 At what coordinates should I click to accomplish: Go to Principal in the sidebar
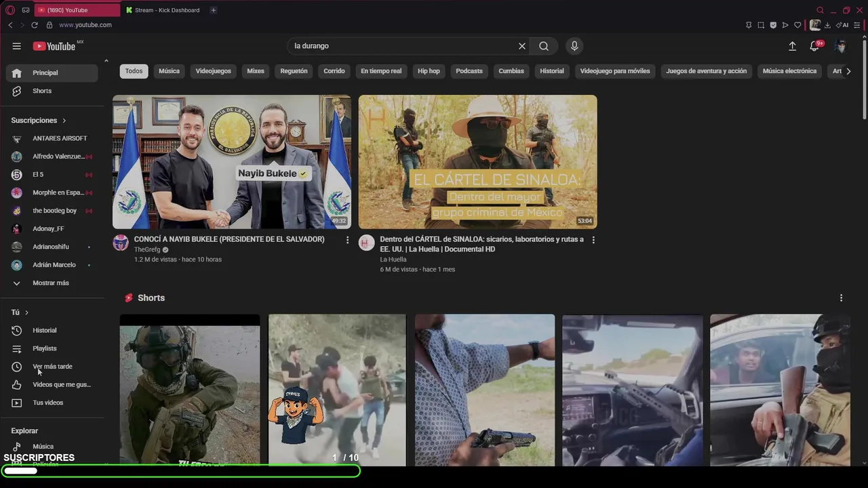[52, 73]
